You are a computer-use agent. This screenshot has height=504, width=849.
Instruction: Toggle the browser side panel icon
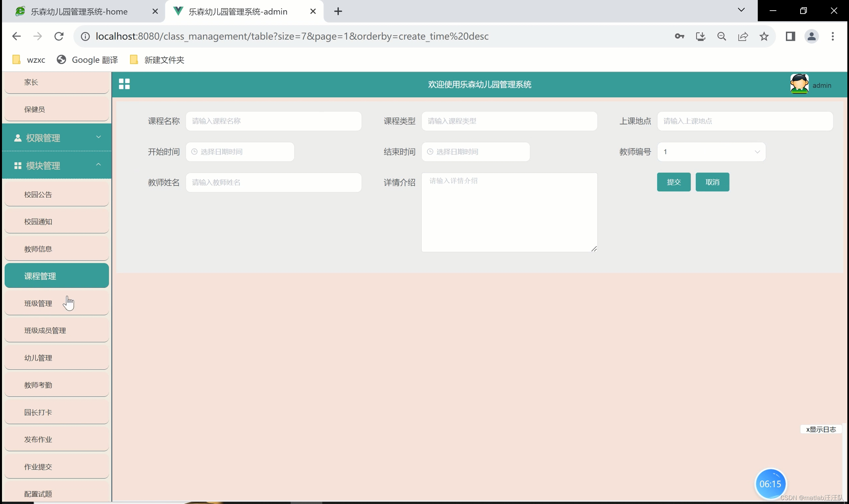click(x=790, y=36)
